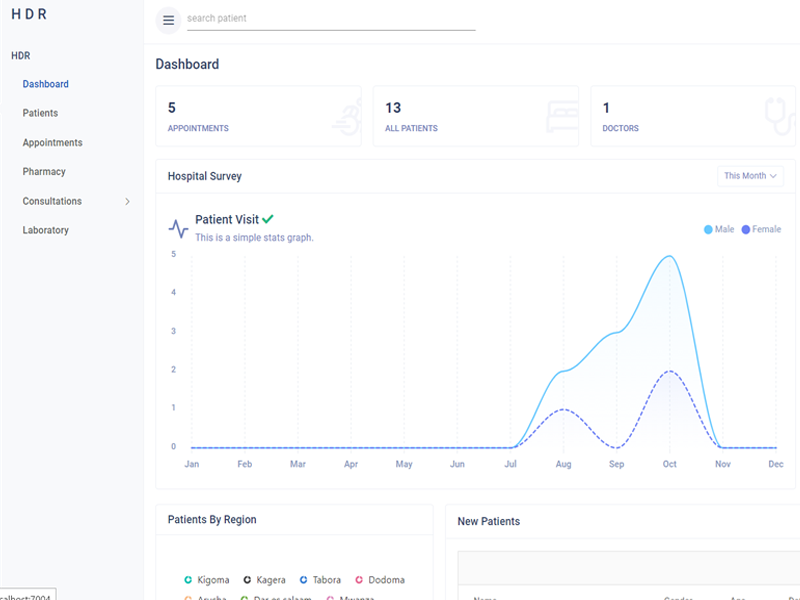Open Patients from the sidebar
Viewport: 800px width, 600px height.
tap(40, 114)
